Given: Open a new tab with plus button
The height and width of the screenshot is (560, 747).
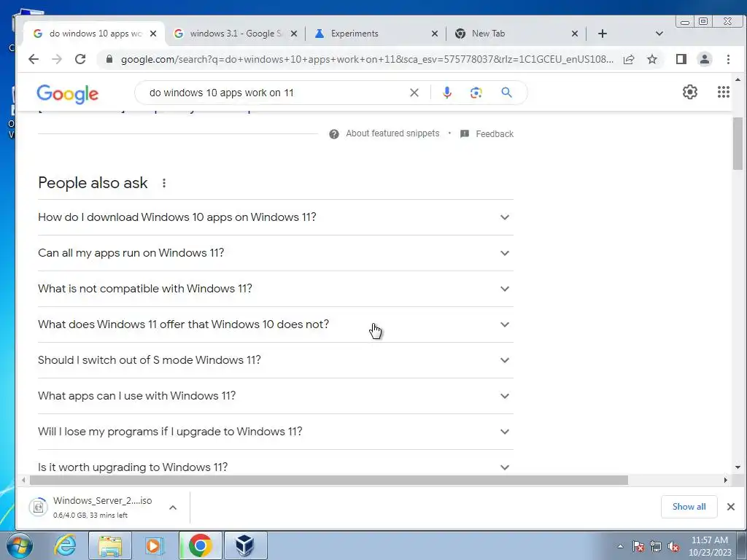Looking at the screenshot, I should pos(602,34).
